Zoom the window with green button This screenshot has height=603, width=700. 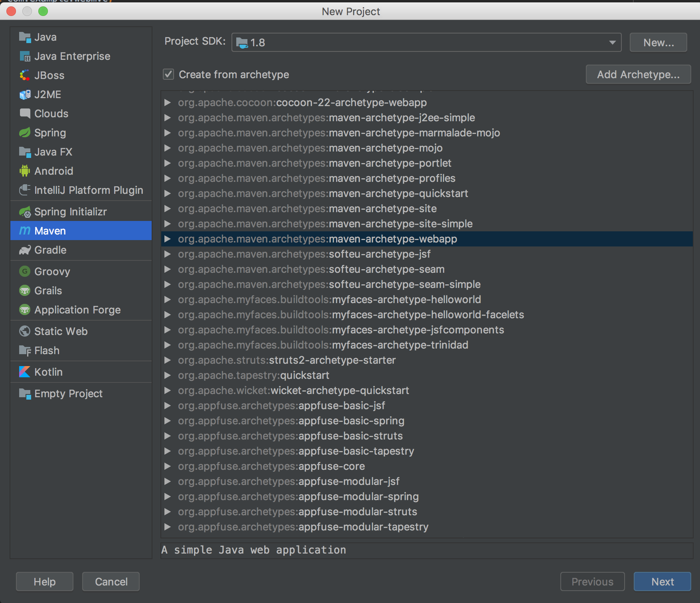(x=43, y=11)
